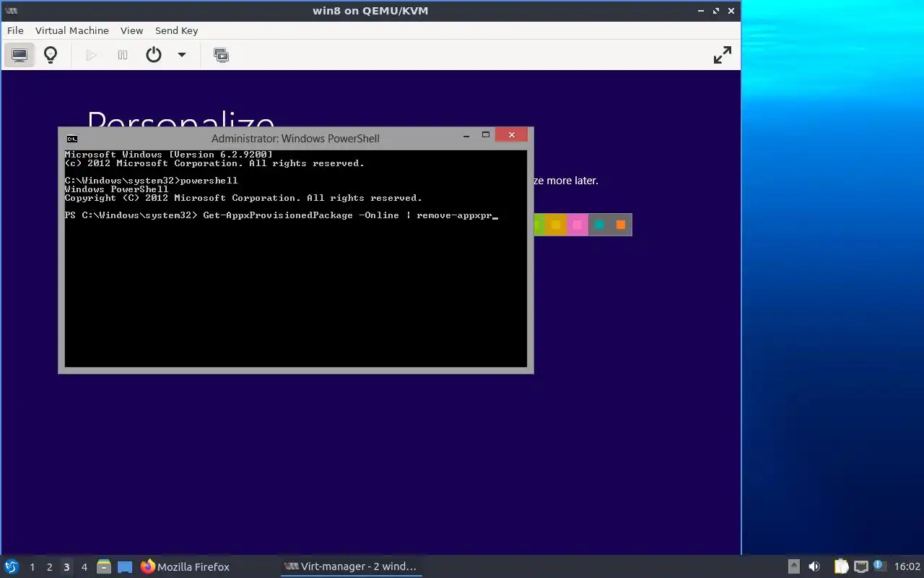Pick the gray tile with orange square
This screenshot has width=924, height=578.
[621, 225]
